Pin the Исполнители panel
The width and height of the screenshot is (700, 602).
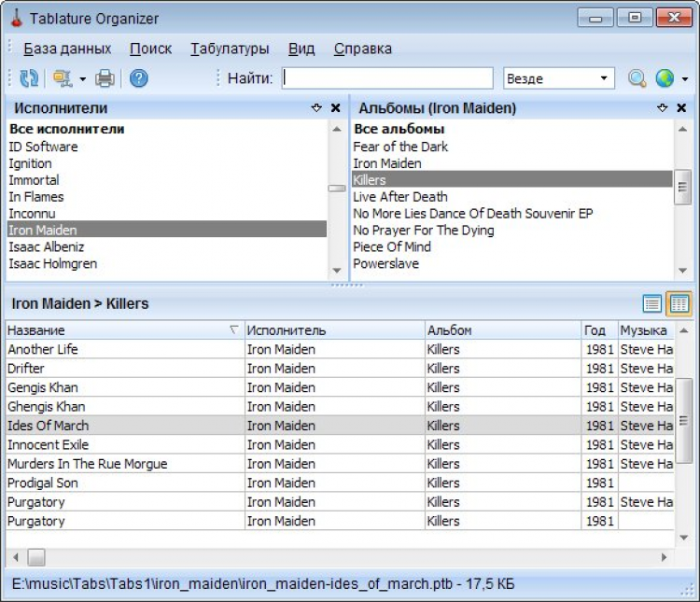pyautogui.click(x=317, y=108)
